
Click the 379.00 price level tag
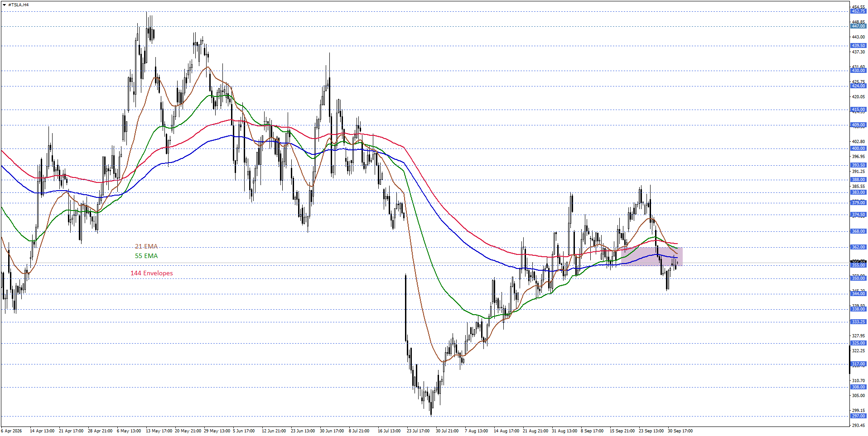pos(858,203)
